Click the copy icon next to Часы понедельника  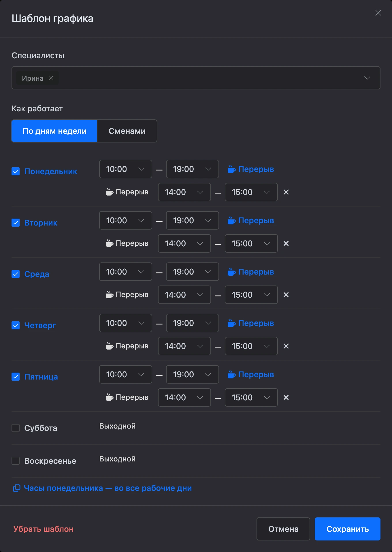[x=17, y=488]
